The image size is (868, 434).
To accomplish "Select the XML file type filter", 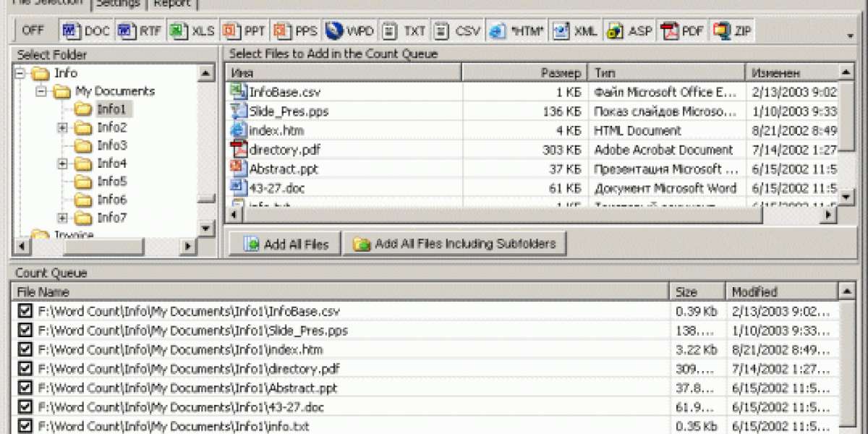I will 576,31.
